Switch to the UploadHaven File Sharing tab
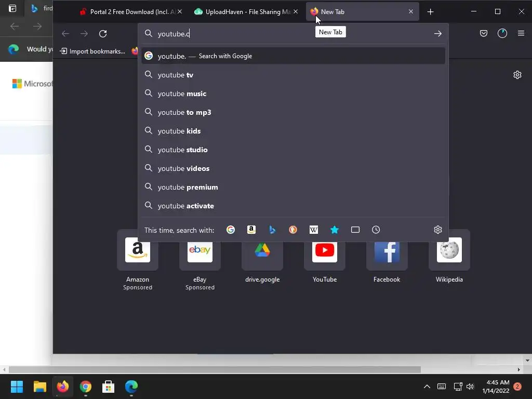The width and height of the screenshot is (532, 399). click(x=247, y=11)
